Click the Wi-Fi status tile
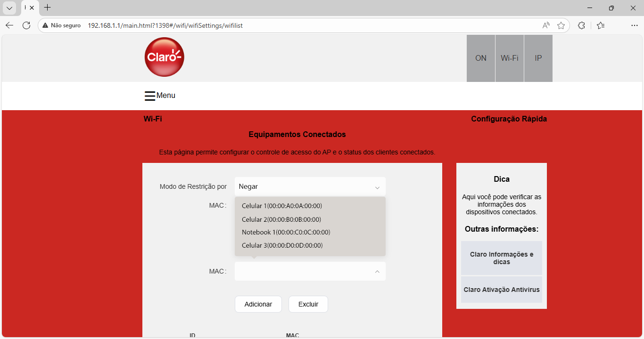Viewport: 644px width, 339px height. click(x=509, y=58)
